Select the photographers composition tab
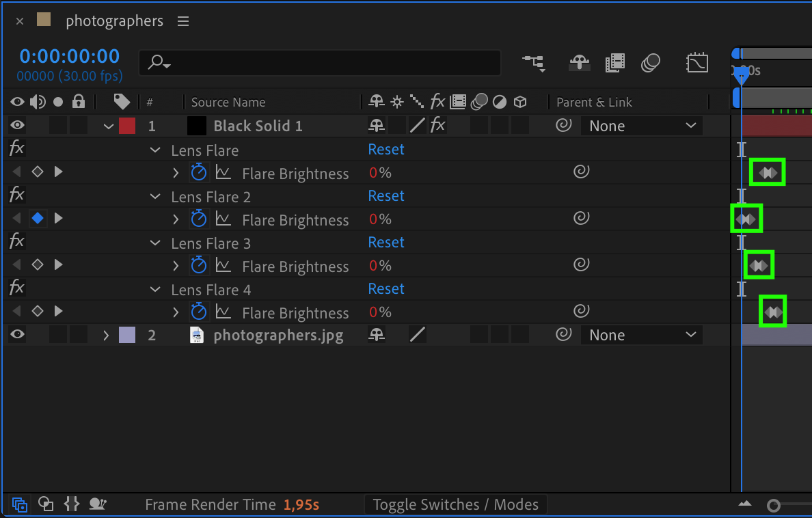This screenshot has height=518, width=812. click(x=114, y=21)
